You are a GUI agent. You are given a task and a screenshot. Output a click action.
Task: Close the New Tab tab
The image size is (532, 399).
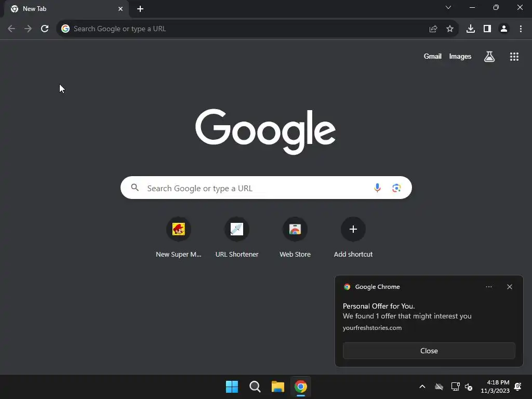click(121, 9)
